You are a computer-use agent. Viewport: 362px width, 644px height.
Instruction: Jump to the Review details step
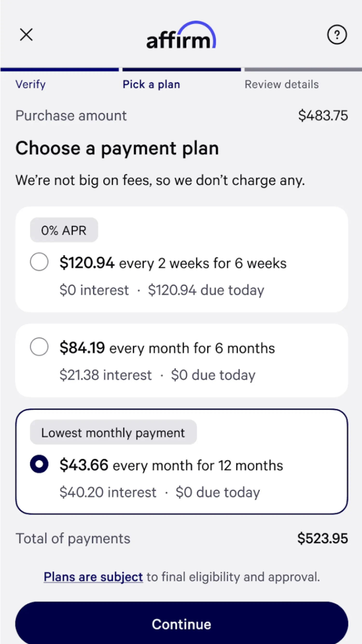(x=281, y=84)
